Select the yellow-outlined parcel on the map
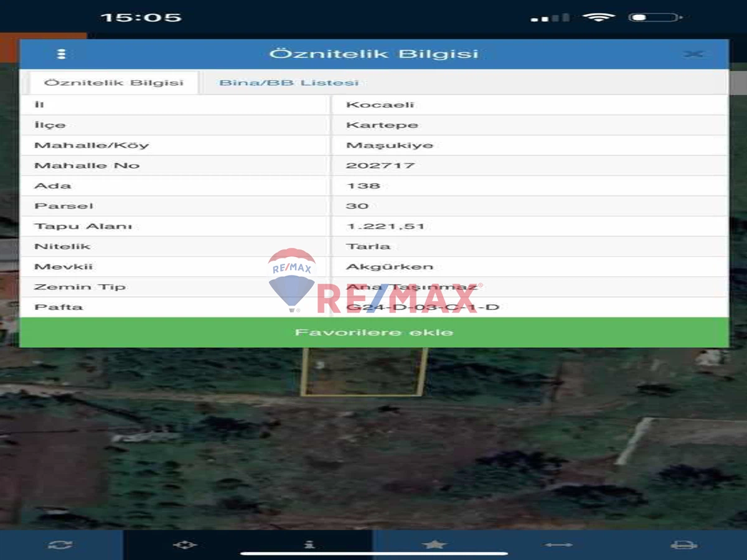 364,371
